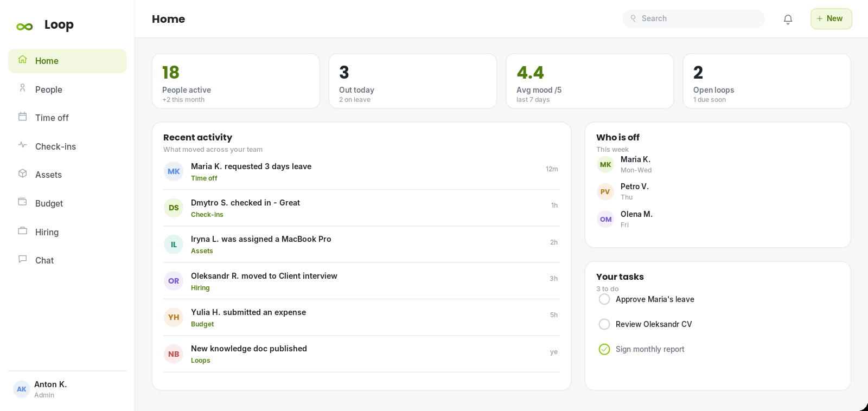868x411 pixels.
Task: Click the 'Recent activity' heading
Action: (197, 138)
